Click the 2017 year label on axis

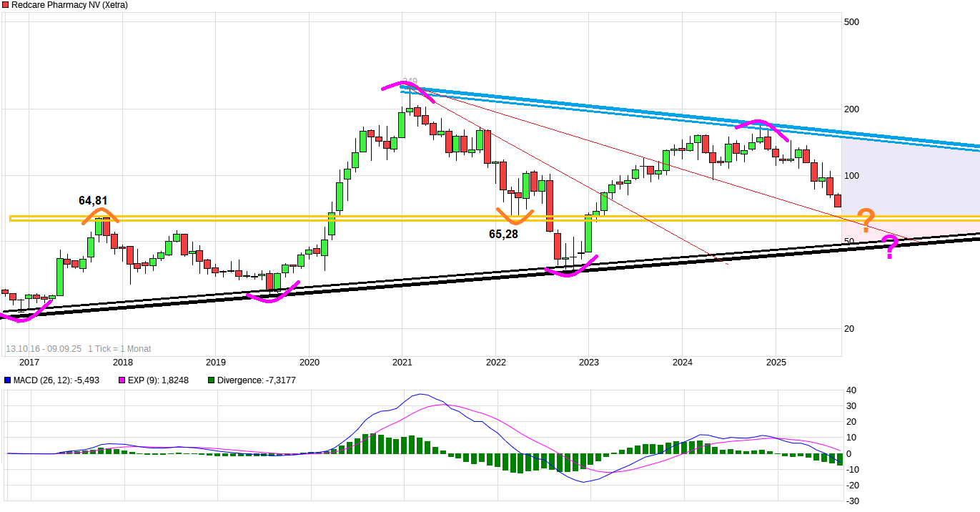click(x=29, y=363)
